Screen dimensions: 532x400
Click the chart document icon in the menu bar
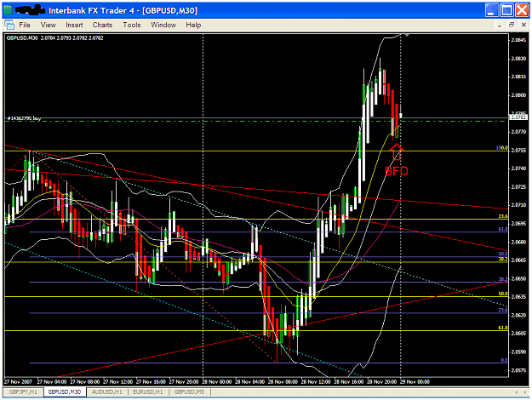click(9, 25)
